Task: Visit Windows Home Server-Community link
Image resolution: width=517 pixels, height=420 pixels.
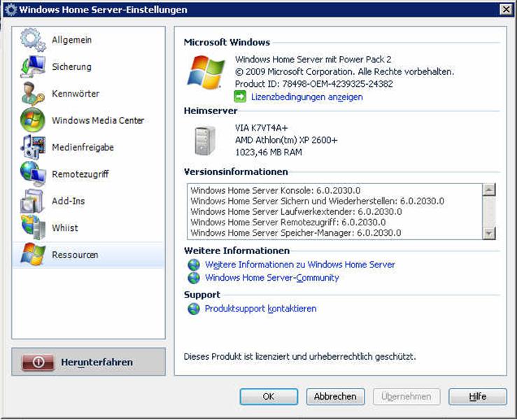Action: tap(272, 278)
